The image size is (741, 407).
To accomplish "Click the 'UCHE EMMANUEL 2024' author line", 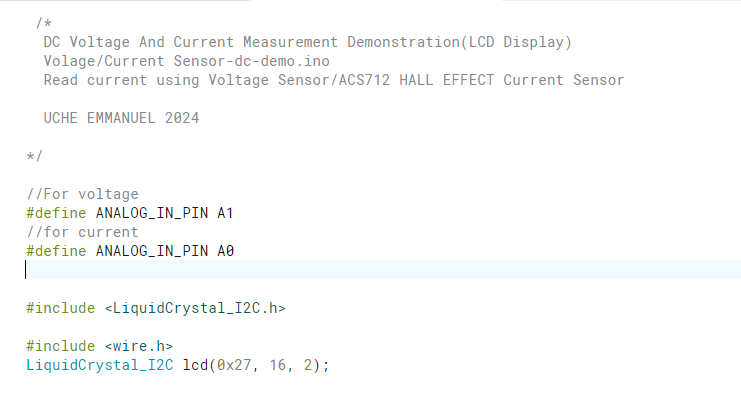I will (x=121, y=118).
